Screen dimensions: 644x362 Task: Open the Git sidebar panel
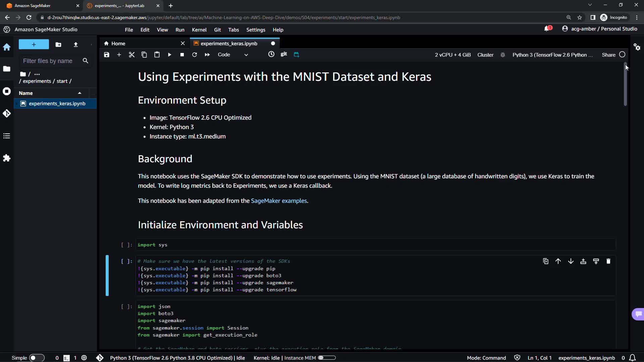click(7, 114)
